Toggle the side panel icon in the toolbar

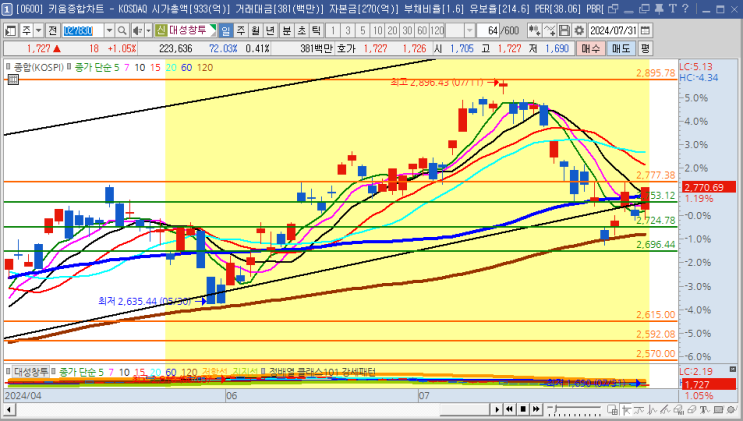(x=11, y=30)
